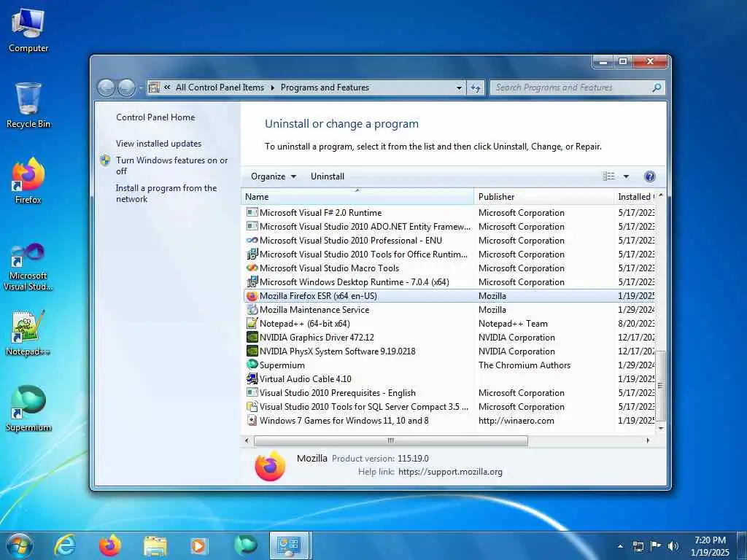Open Turn Windows features on or off
This screenshot has width=747, height=560.
click(171, 166)
